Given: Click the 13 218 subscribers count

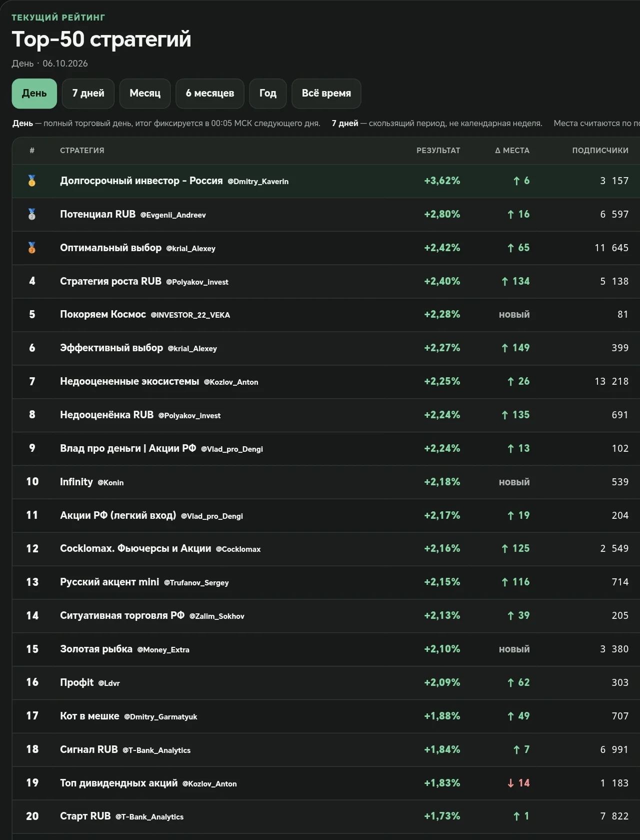Looking at the screenshot, I should pos(611,381).
